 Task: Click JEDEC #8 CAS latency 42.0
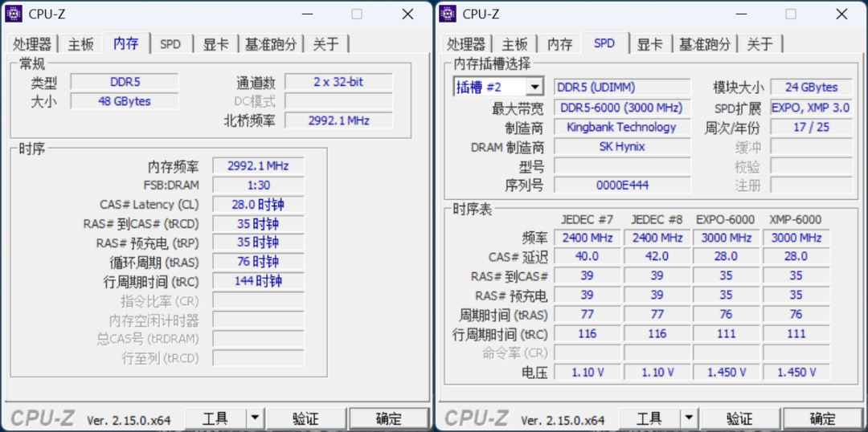657,256
